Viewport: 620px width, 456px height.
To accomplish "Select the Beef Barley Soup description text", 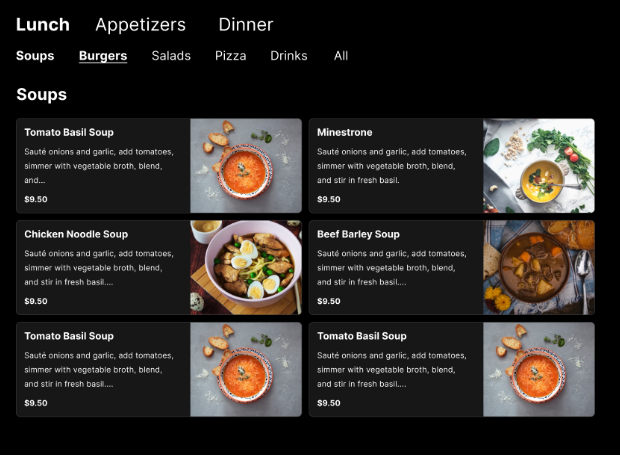I will click(391, 268).
